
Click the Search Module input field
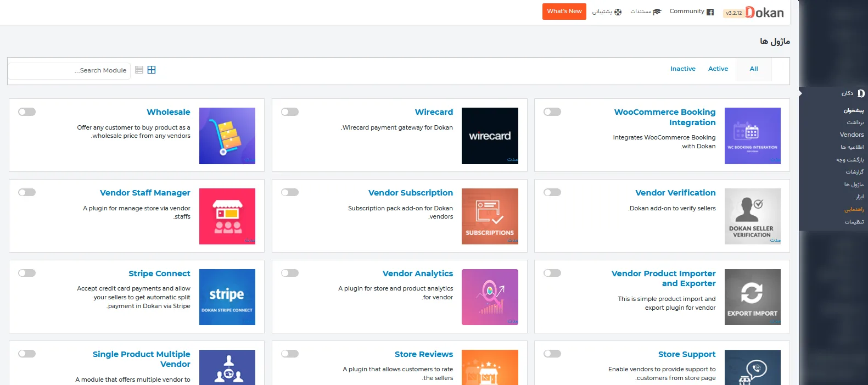(69, 70)
